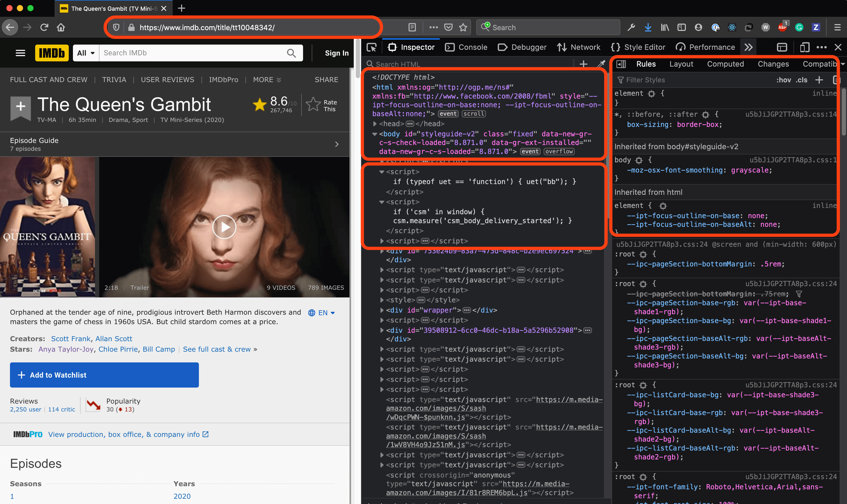Image resolution: width=847 pixels, height=504 pixels.
Task: Expand the div id wrapper node
Action: pyautogui.click(x=382, y=310)
